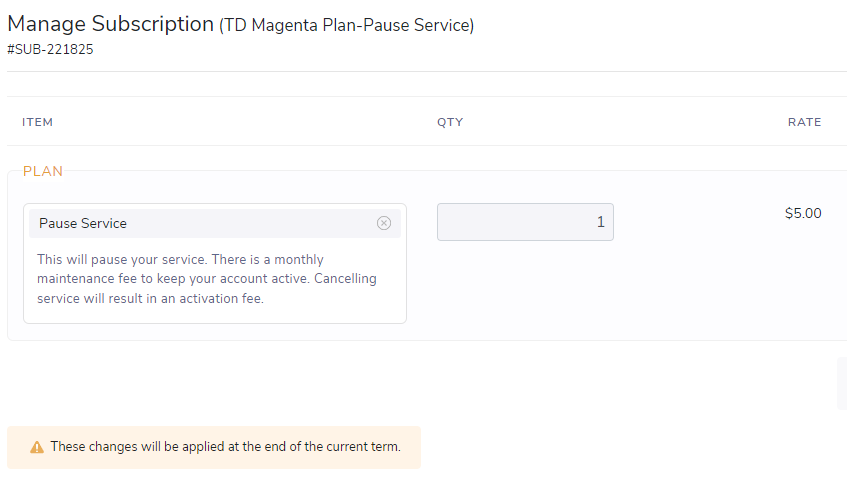
Task: Click the Manage Subscription heading
Action: point(110,24)
